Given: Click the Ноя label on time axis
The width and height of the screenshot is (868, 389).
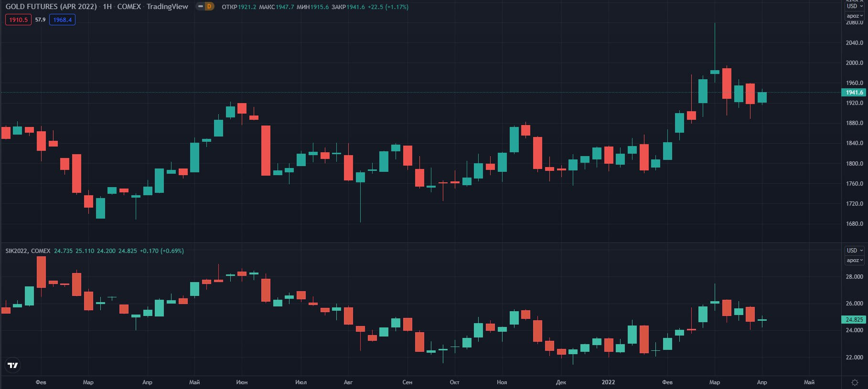Looking at the screenshot, I should [x=502, y=382].
